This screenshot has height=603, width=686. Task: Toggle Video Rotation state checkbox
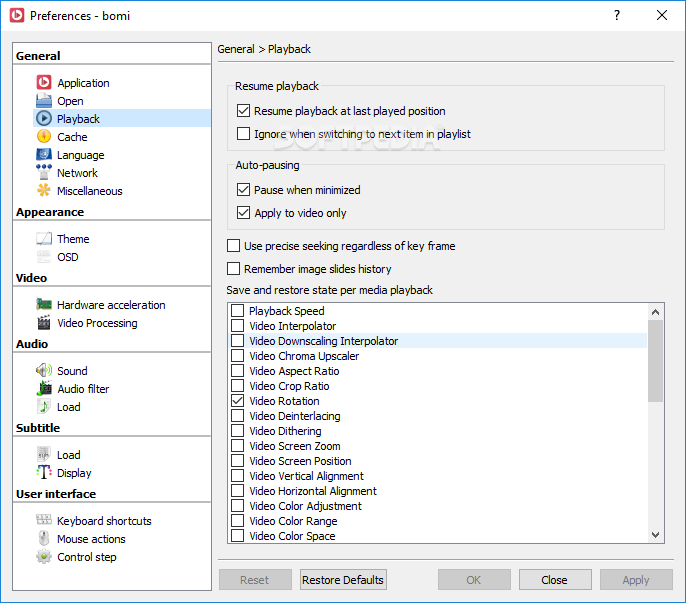tap(238, 400)
